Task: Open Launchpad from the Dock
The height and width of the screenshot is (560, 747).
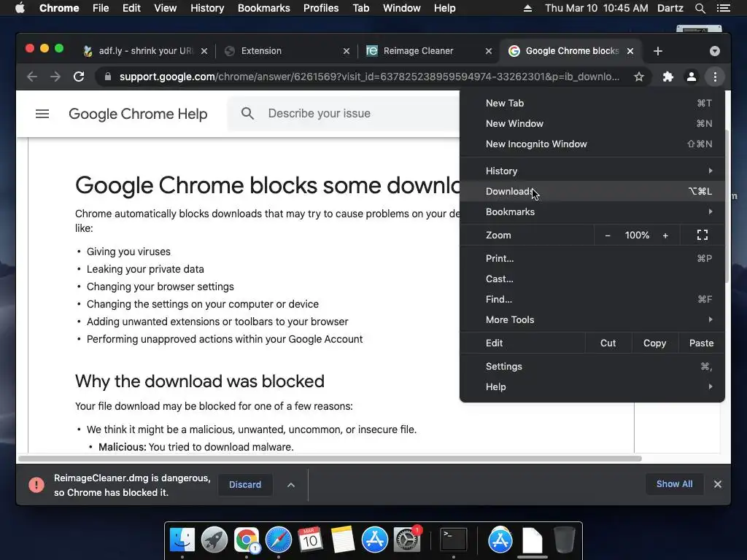Action: pyautogui.click(x=214, y=540)
